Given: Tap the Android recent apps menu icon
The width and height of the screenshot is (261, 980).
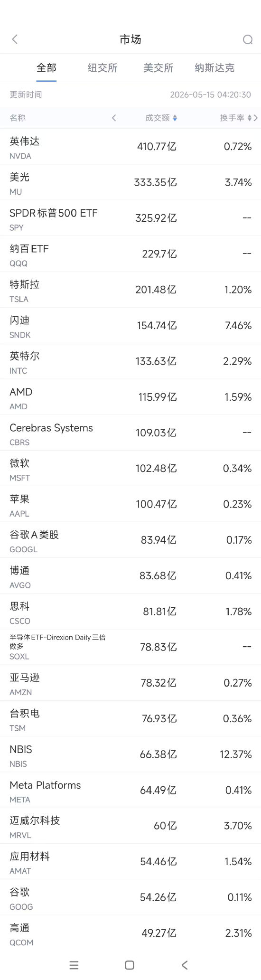Looking at the screenshot, I should pos(74,965).
